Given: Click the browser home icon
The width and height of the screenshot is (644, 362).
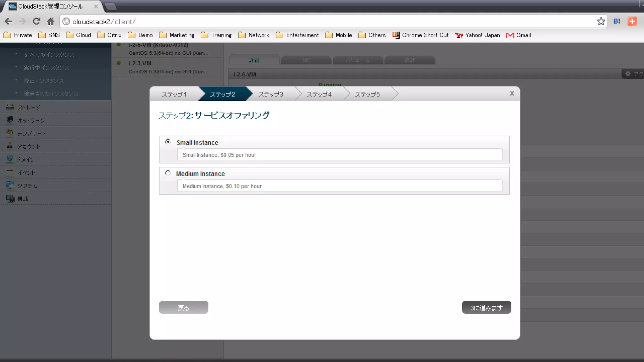Looking at the screenshot, I should pos(51,21).
